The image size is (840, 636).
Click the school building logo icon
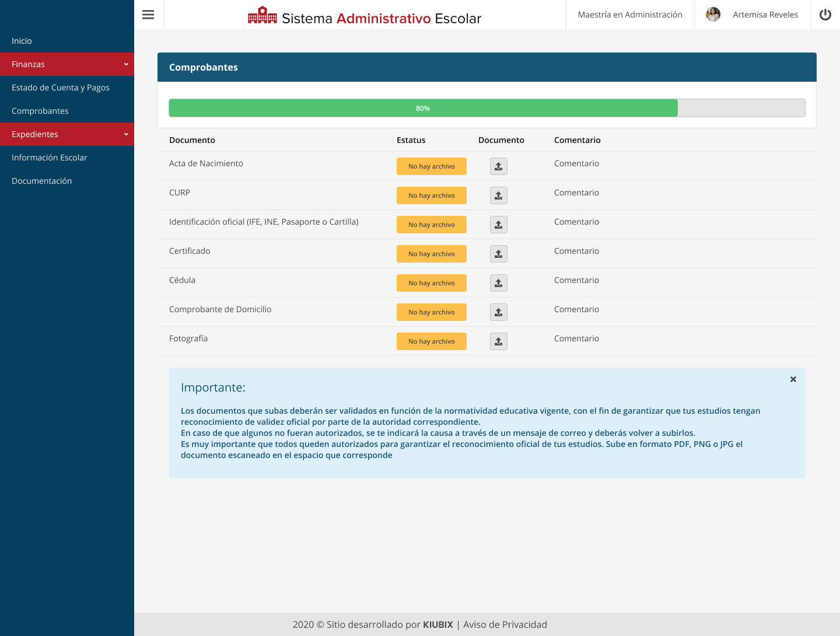262,16
